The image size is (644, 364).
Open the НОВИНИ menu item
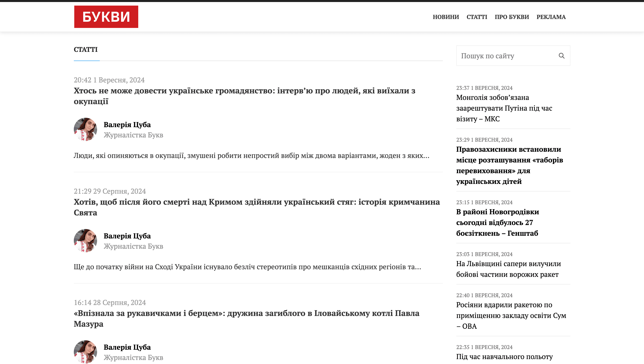tap(446, 17)
